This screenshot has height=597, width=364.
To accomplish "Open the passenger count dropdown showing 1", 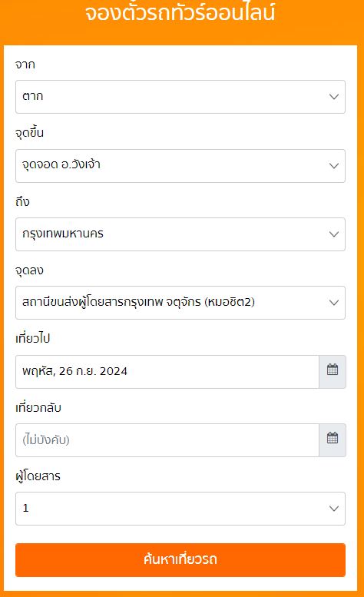I will coord(180,509).
